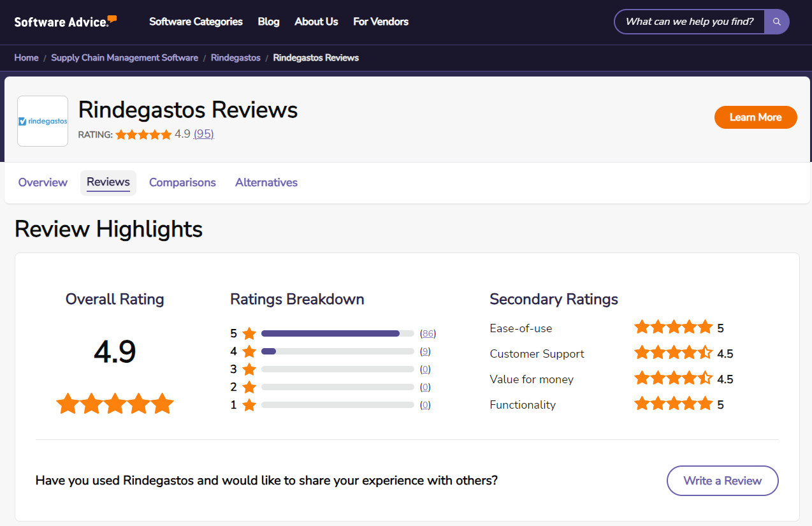Open the Overview tab
The height and width of the screenshot is (526, 812).
[x=42, y=182]
